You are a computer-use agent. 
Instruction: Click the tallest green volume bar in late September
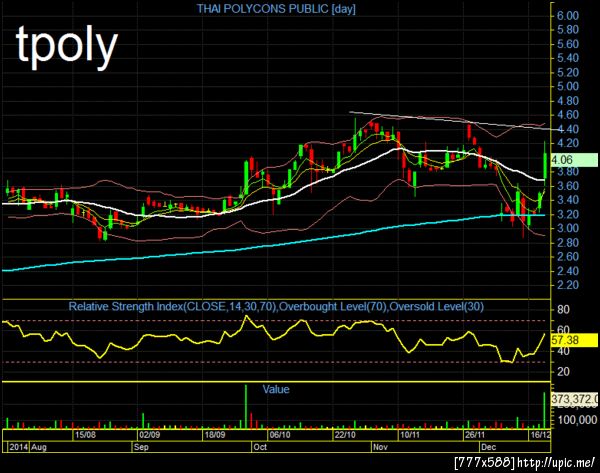246,406
